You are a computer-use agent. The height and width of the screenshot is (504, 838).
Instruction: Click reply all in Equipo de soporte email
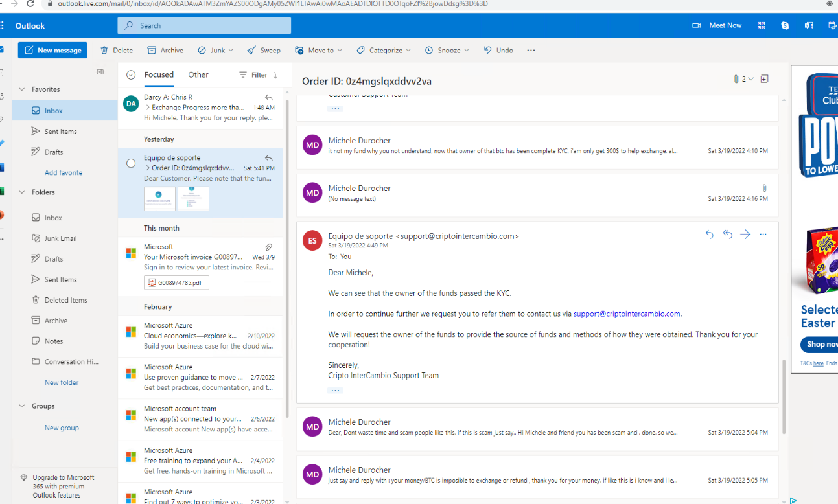[x=728, y=235]
